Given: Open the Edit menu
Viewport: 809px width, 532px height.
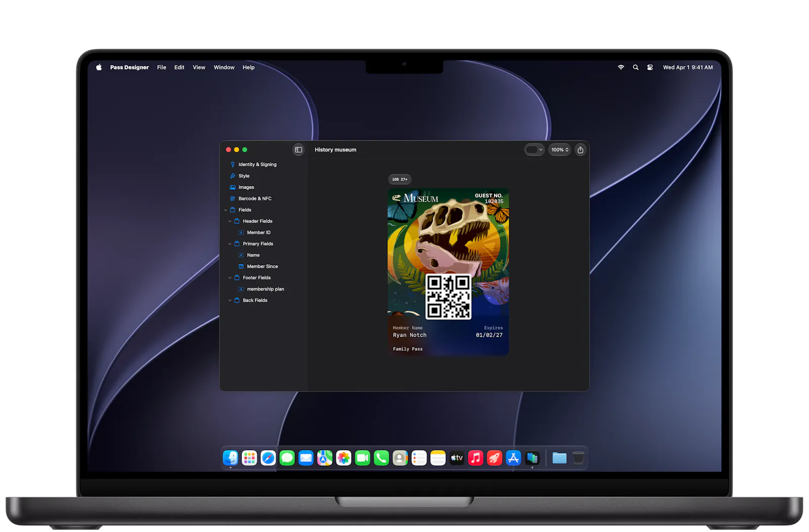Looking at the screenshot, I should click(x=179, y=67).
